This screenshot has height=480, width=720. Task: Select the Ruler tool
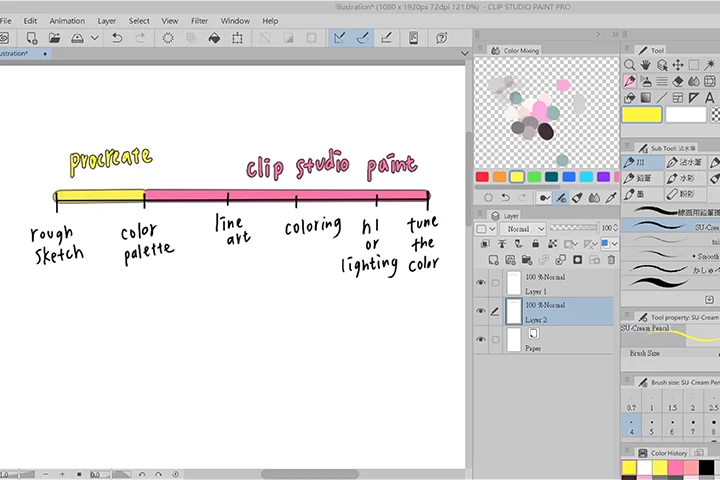694,98
